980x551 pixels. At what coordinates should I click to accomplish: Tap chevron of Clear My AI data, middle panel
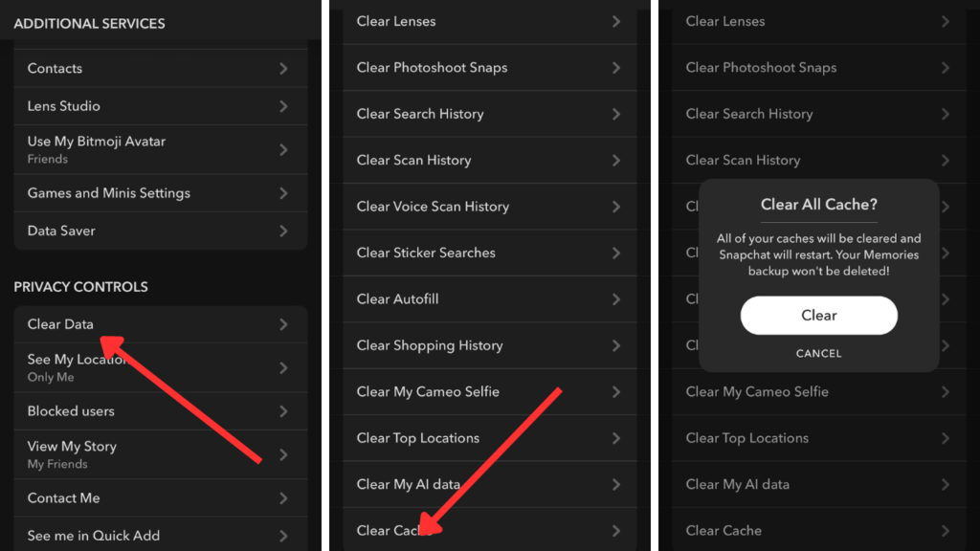[616, 484]
